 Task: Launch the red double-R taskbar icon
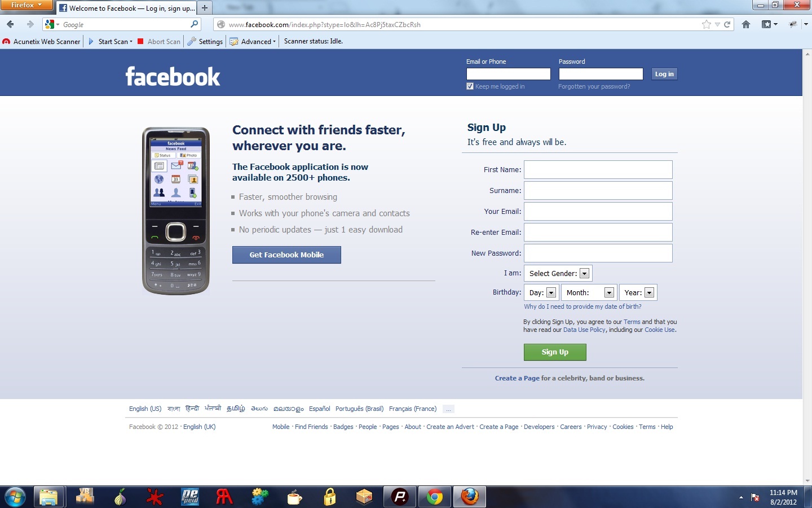pyautogui.click(x=224, y=497)
